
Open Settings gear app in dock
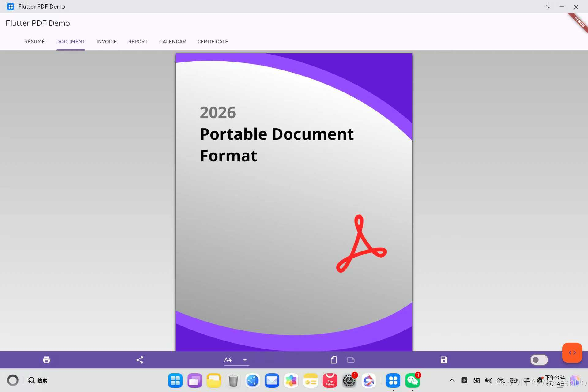point(349,381)
